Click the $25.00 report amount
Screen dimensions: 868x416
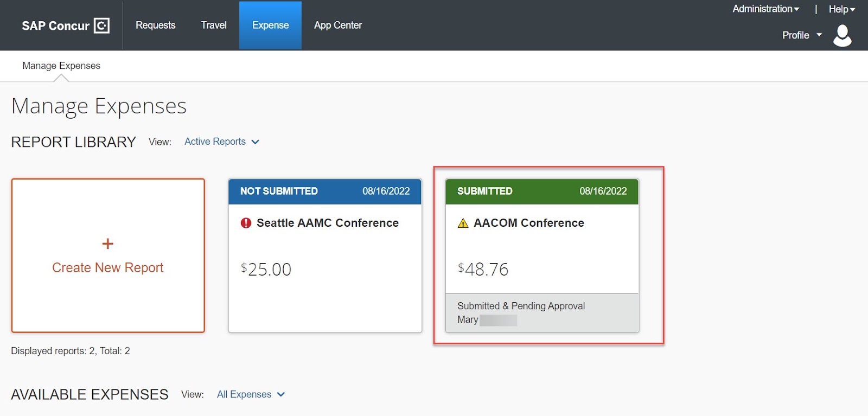(x=266, y=269)
